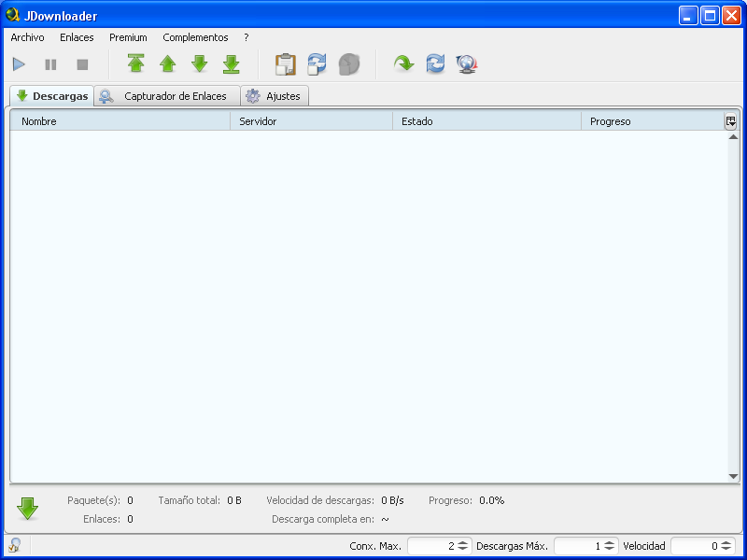Image resolution: width=747 pixels, height=560 pixels.
Task: Move selection to top of list
Action: 136,63
